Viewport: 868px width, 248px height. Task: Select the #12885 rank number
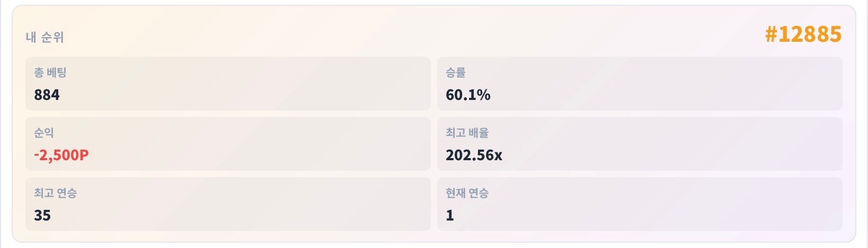(803, 34)
